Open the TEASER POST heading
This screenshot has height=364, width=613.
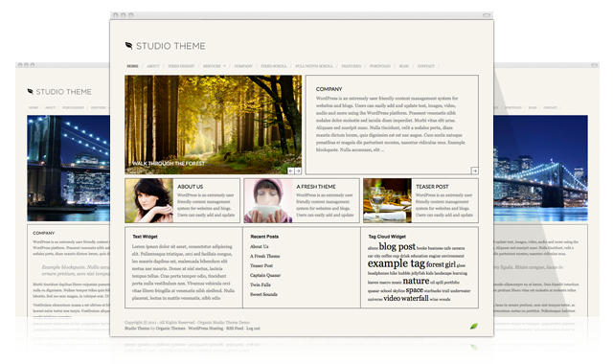pyautogui.click(x=432, y=187)
